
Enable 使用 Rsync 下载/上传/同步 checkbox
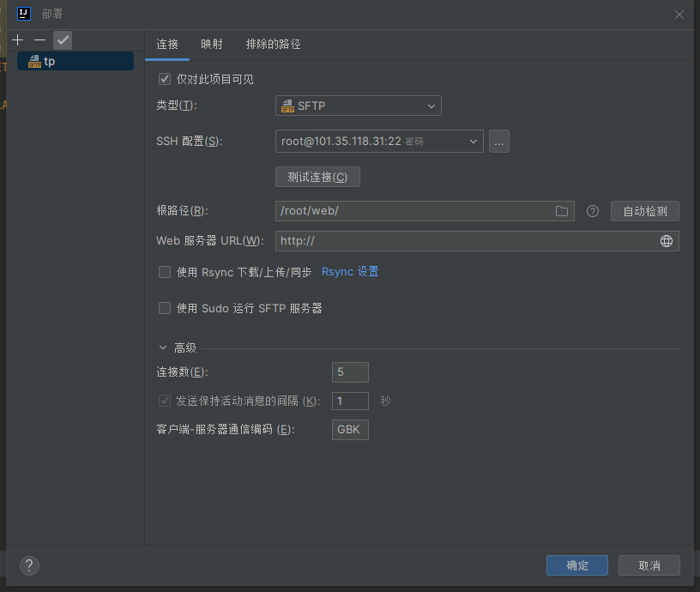165,272
